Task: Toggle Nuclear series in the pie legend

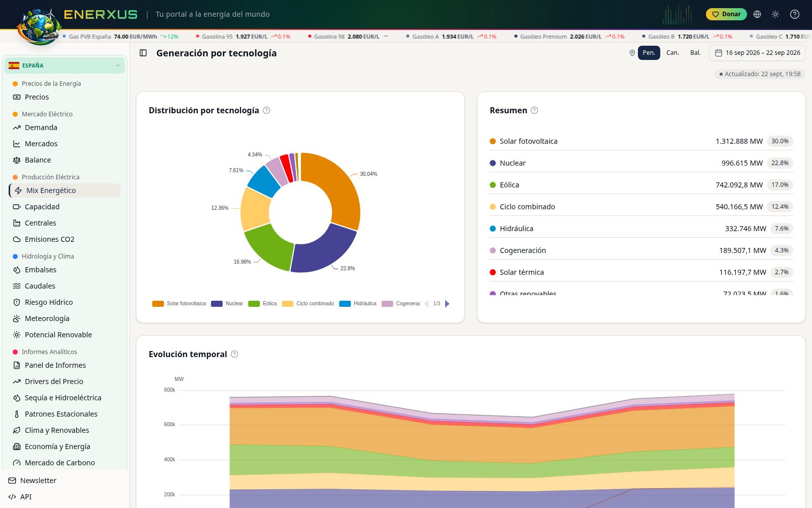Action: [x=227, y=304]
